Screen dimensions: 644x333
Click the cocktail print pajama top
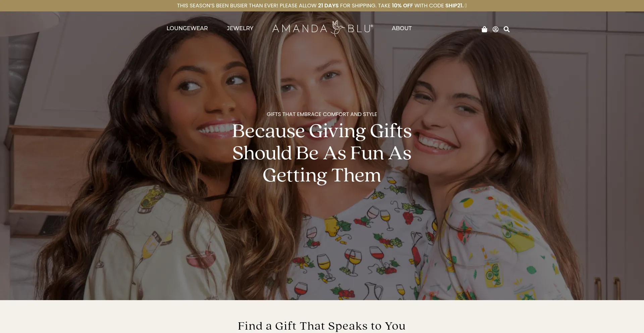(x=151, y=245)
